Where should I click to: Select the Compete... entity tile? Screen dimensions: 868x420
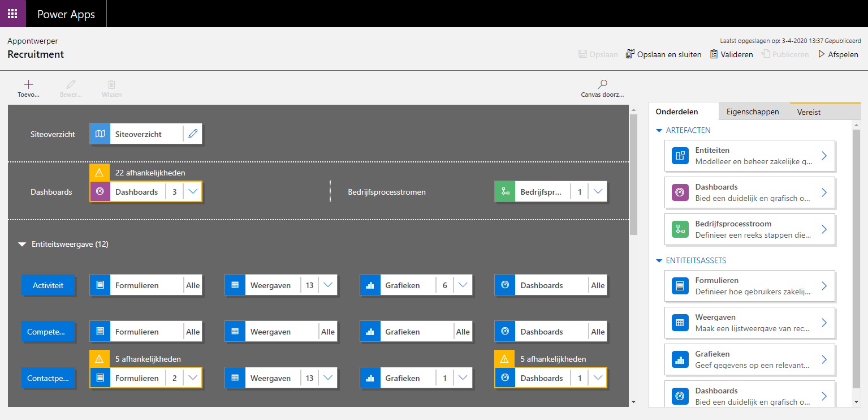48,332
